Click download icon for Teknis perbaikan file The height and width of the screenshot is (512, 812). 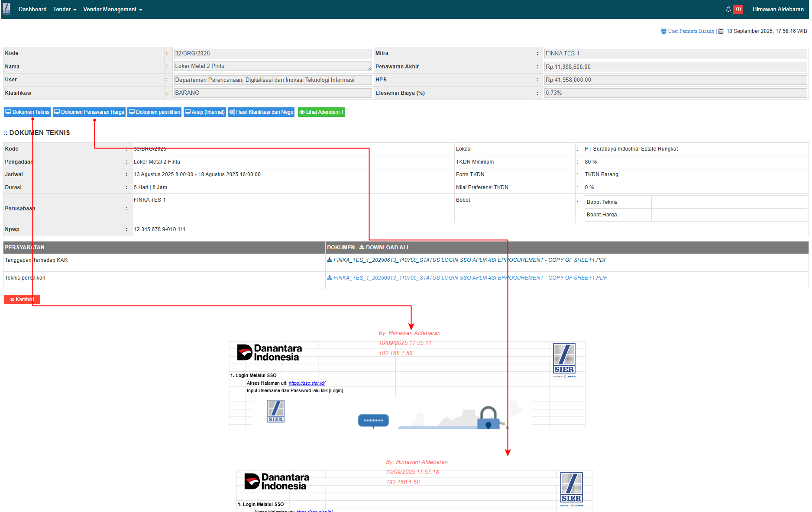coord(330,278)
